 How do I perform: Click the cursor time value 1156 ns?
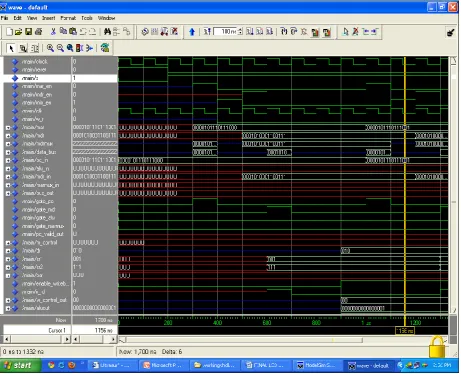[x=104, y=330]
